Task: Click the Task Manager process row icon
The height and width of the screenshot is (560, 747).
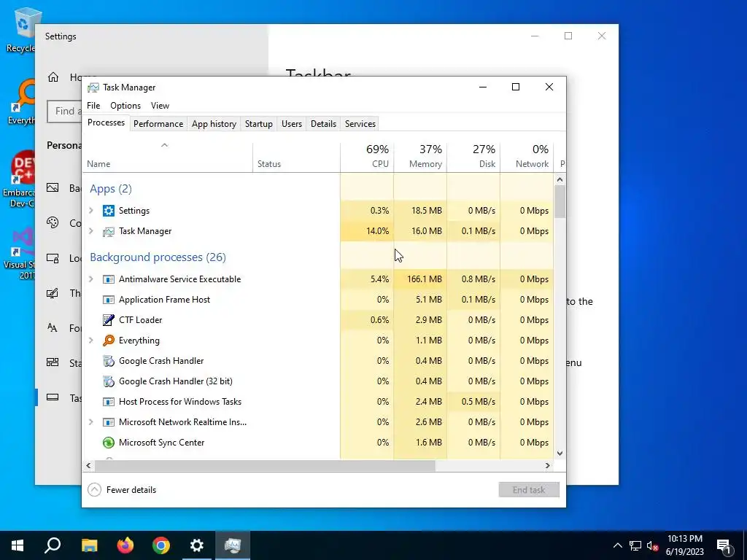Action: pyautogui.click(x=109, y=231)
